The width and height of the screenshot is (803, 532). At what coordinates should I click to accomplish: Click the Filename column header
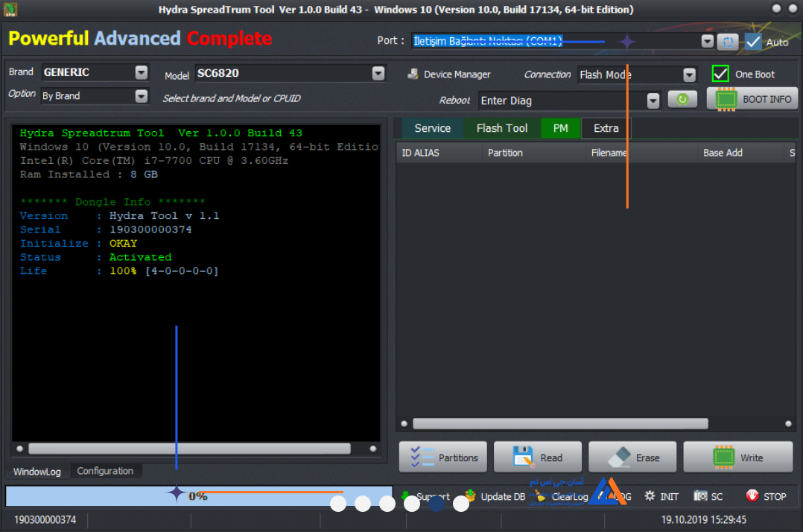coord(641,153)
